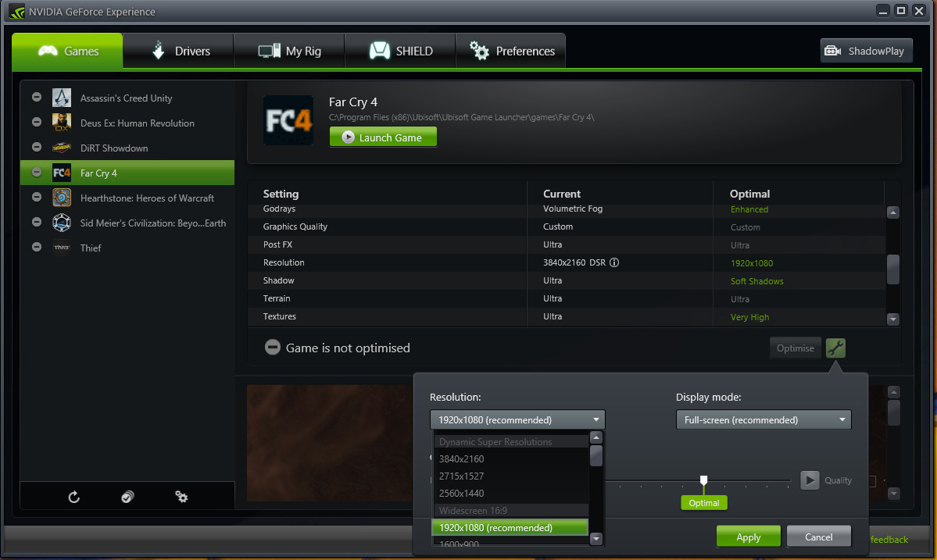Click the NVIDIA logo in title bar
Image resolution: width=937 pixels, height=560 pixels.
tap(16, 12)
